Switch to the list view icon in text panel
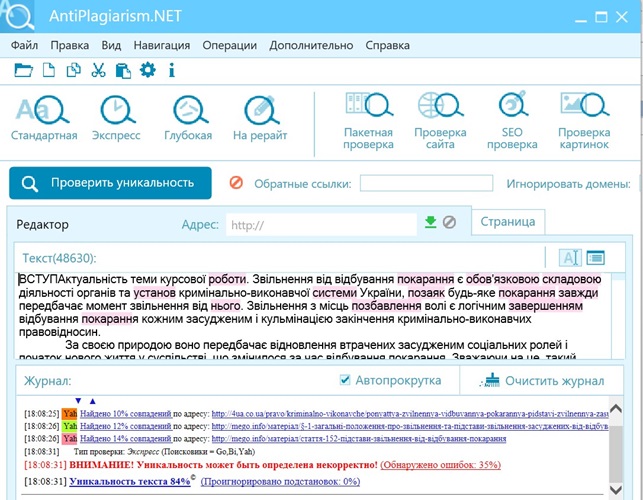 595,258
